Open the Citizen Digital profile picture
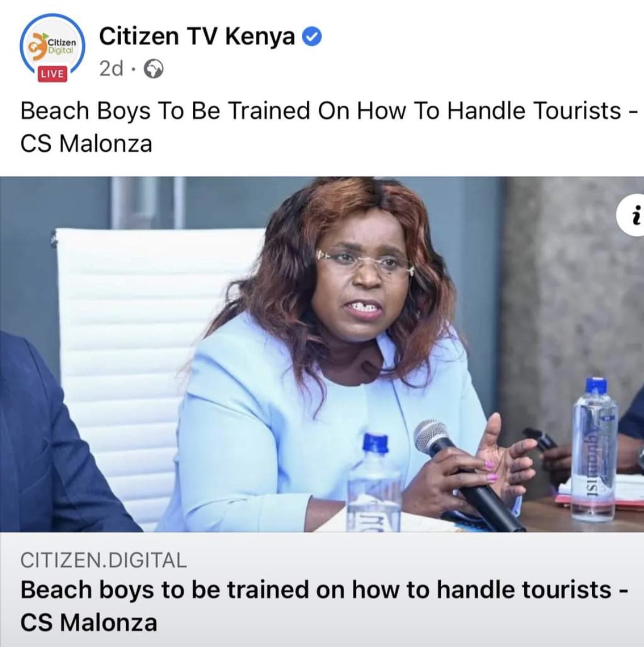644x647 pixels. pyautogui.click(x=53, y=46)
